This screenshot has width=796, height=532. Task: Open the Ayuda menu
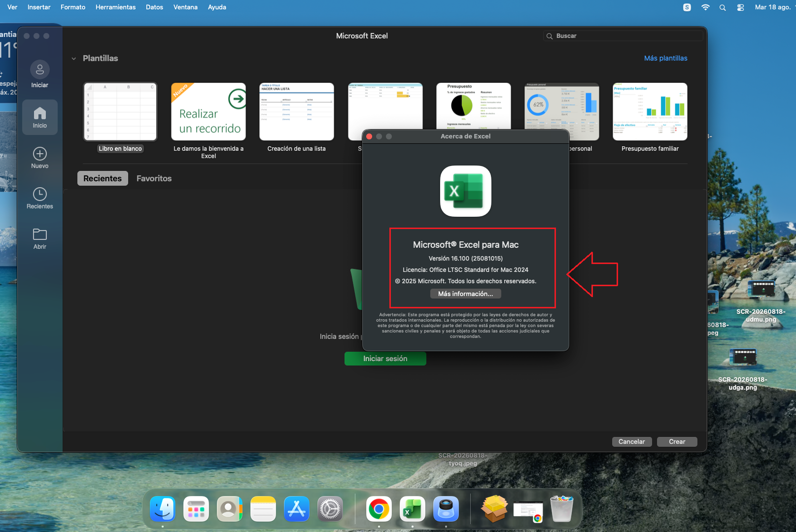pos(217,7)
